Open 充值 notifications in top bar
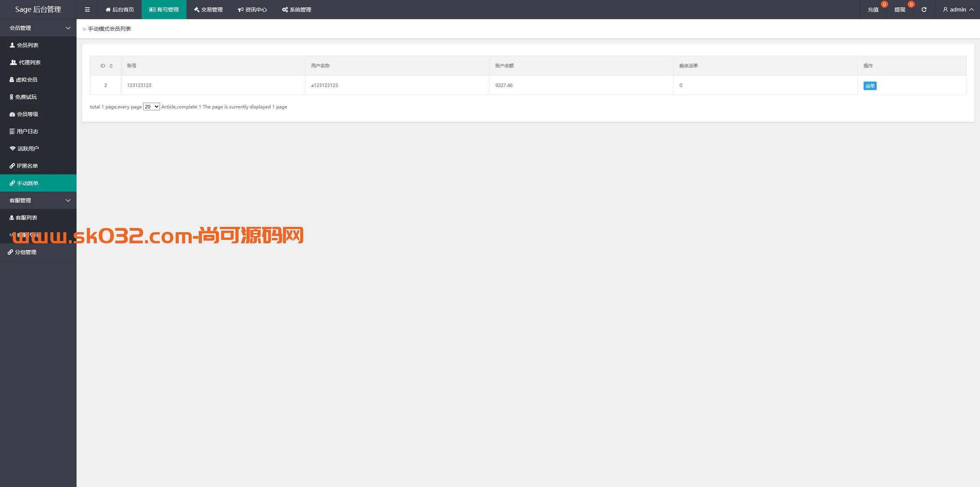This screenshot has width=980, height=487. 873,10
